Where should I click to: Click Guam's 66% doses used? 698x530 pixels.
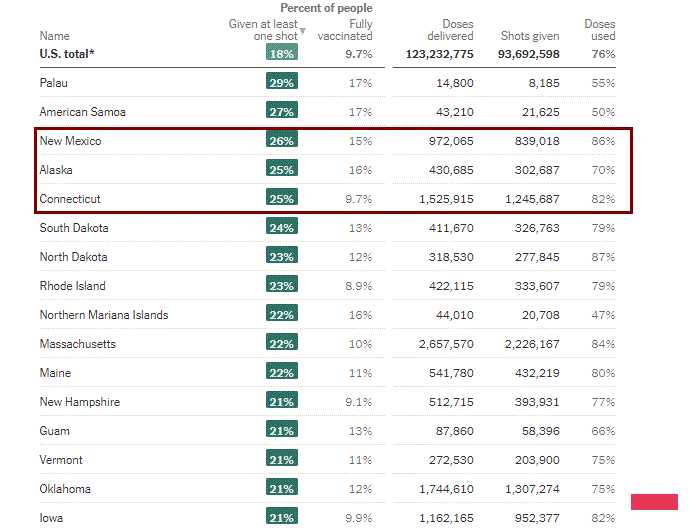click(604, 431)
